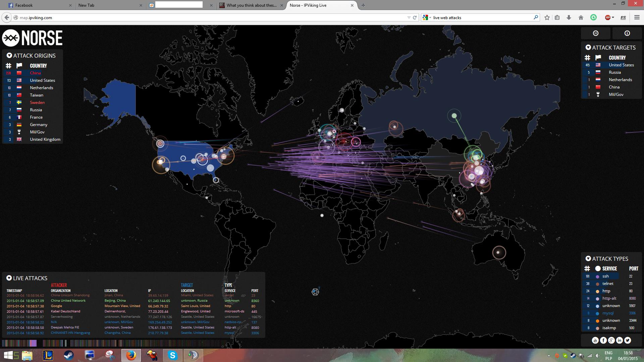This screenshot has width=644, height=362.
Task: Open Skype from taskbar
Action: (x=173, y=355)
